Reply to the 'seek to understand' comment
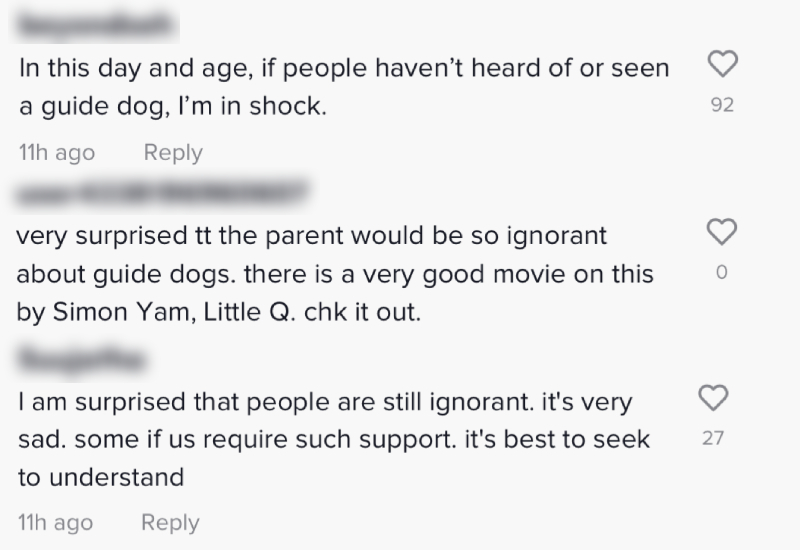This screenshot has height=550, width=800. click(170, 522)
